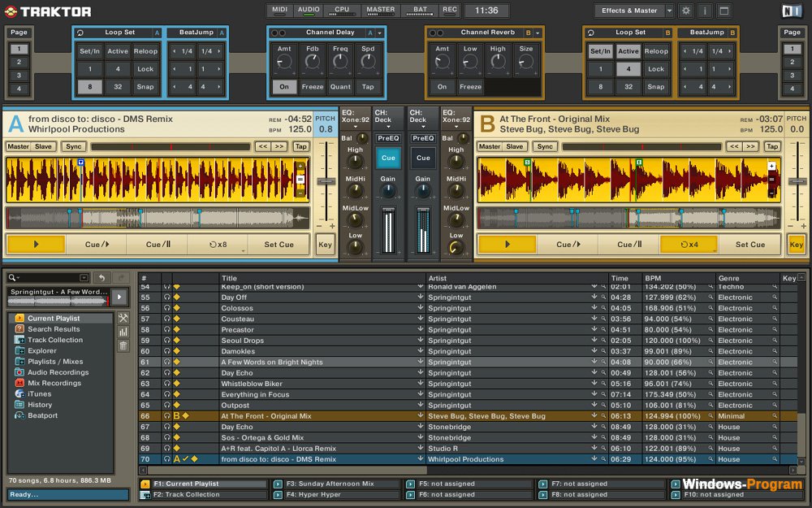812x508 pixels.
Task: Toggle deck B Cue monitor button
Action: pos(423,158)
